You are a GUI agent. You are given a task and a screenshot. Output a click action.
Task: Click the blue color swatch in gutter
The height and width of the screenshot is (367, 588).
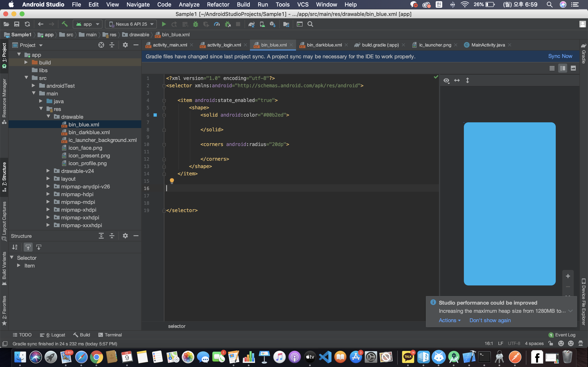coord(155,115)
